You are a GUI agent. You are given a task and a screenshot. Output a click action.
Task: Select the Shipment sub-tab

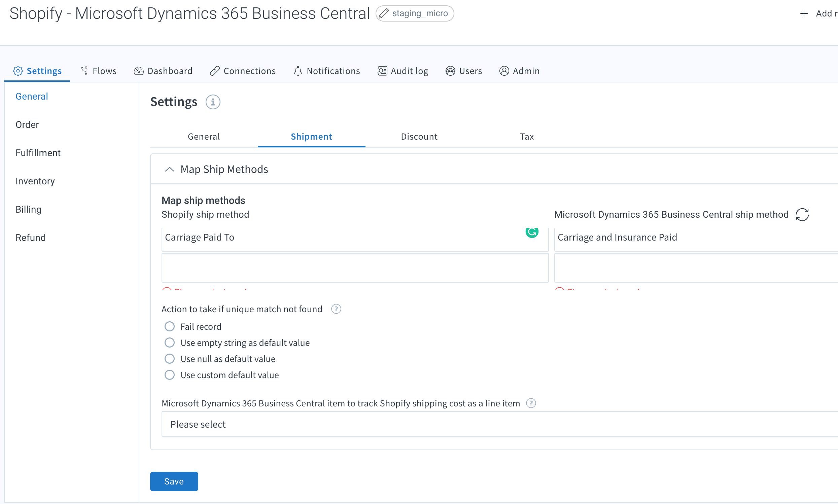pos(312,137)
